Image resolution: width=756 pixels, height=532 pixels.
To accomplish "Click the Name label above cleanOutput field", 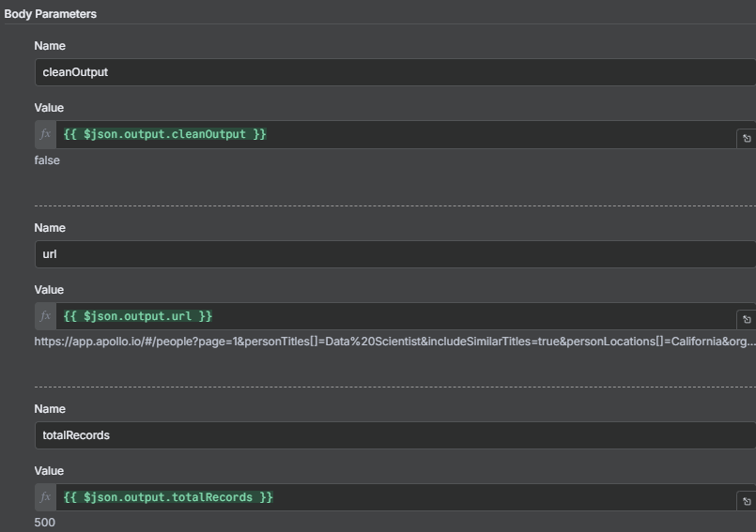I will (50, 46).
